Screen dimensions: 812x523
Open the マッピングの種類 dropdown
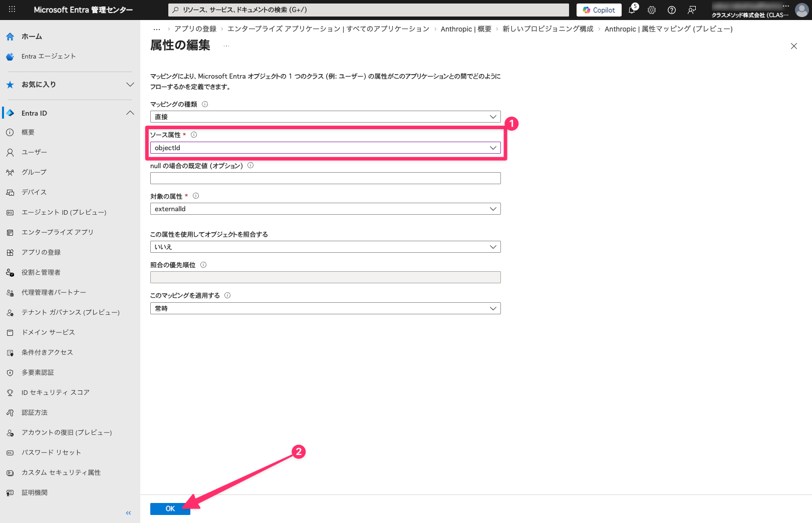pos(325,117)
